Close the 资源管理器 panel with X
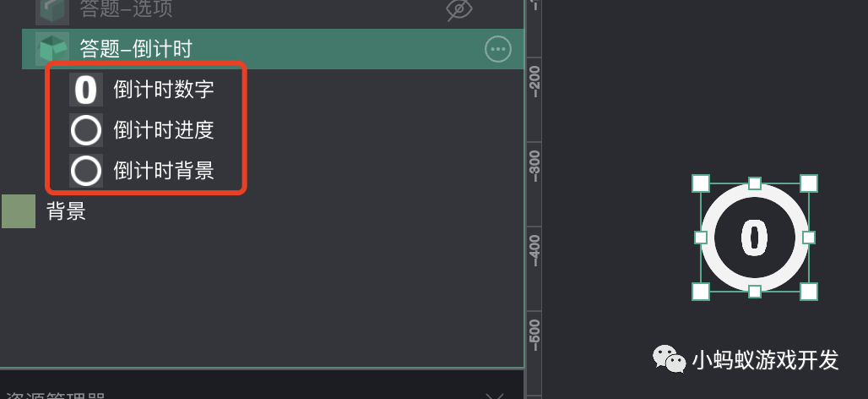Viewport: 868px width, 399px height. point(494,396)
